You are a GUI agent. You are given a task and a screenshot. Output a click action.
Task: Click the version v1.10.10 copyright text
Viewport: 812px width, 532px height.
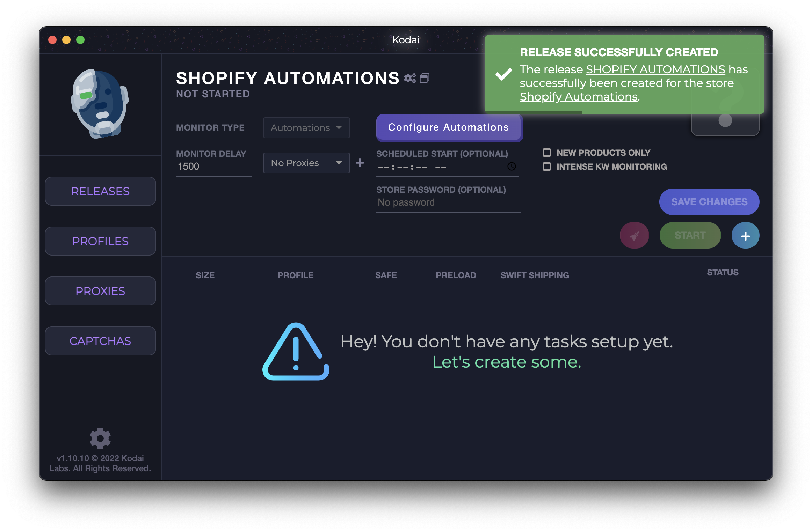pyautogui.click(x=100, y=463)
